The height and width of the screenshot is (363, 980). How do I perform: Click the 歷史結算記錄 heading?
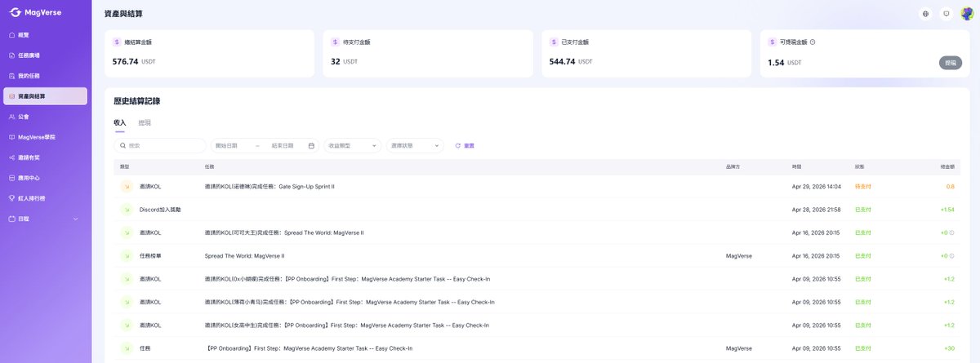pos(137,101)
